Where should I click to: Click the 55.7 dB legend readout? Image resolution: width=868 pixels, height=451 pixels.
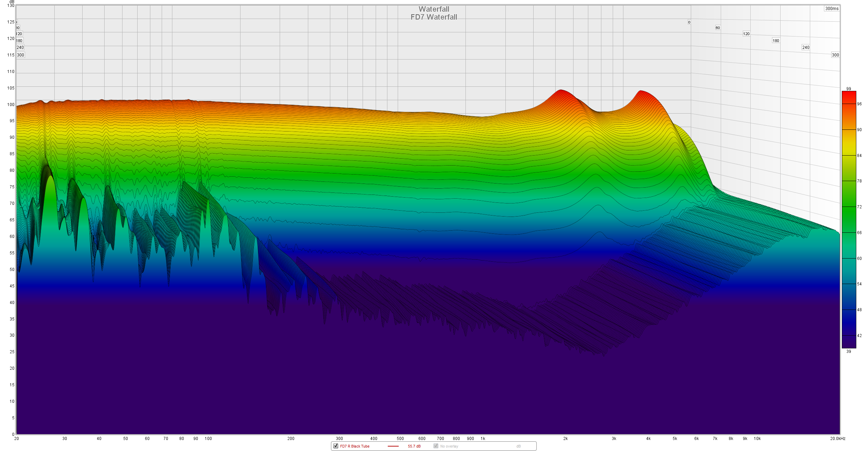pos(414,446)
